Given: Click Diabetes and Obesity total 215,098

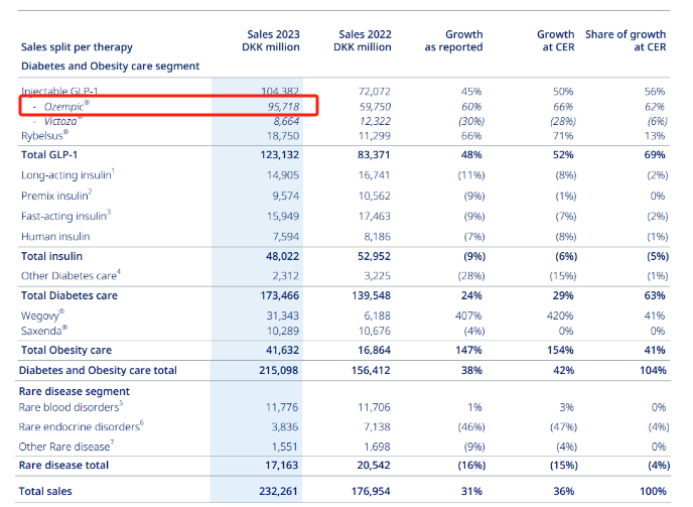Looking at the screenshot, I should coord(278,370).
